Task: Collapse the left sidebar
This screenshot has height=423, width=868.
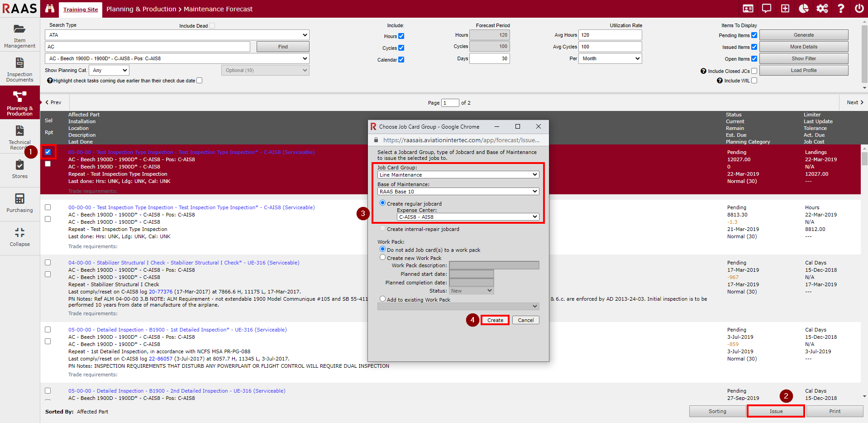Action: pos(19,237)
